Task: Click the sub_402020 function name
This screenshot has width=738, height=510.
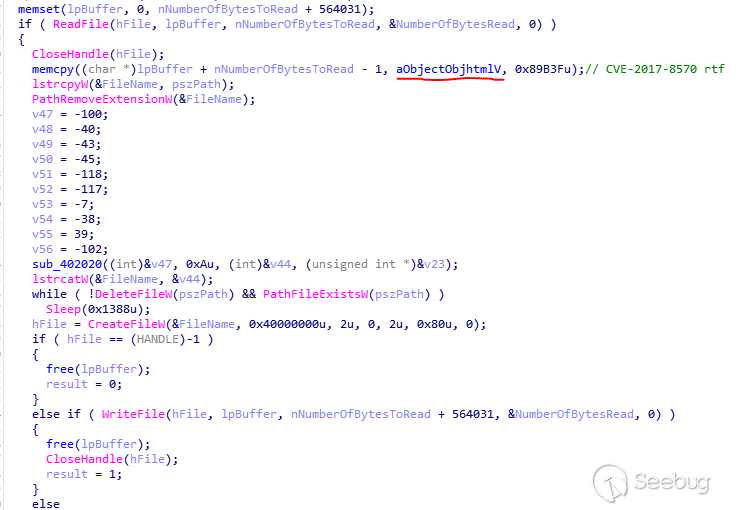Action: click(x=67, y=264)
